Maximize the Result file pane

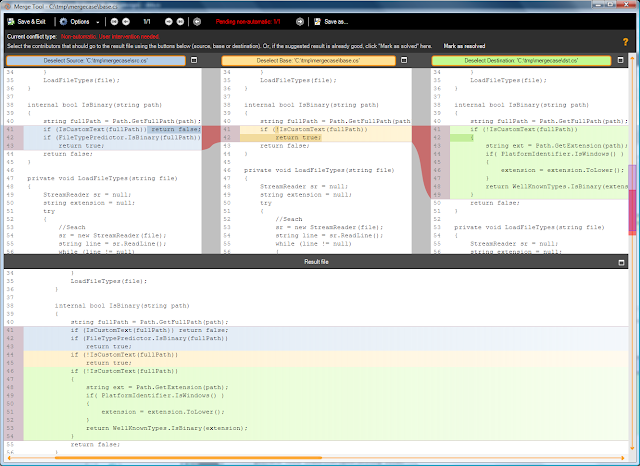[620, 261]
